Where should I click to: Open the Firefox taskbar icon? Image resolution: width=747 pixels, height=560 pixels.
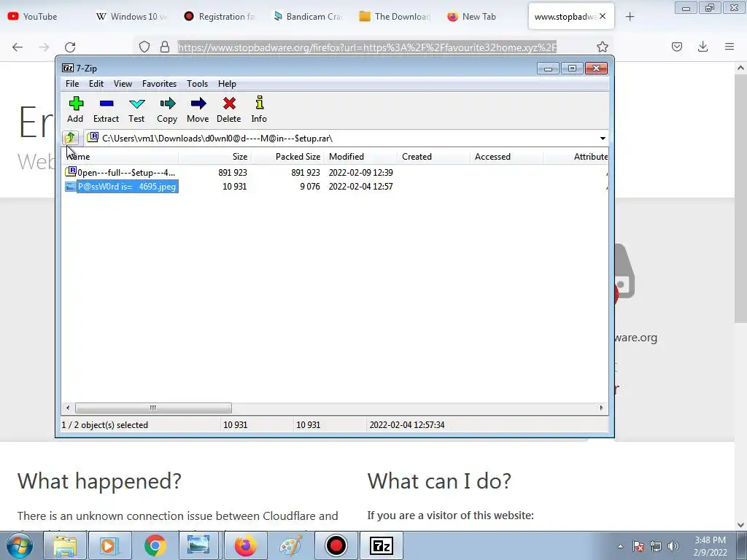click(245, 545)
